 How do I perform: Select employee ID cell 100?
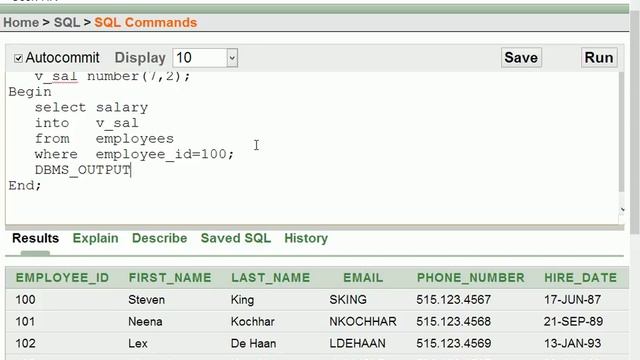click(25, 300)
